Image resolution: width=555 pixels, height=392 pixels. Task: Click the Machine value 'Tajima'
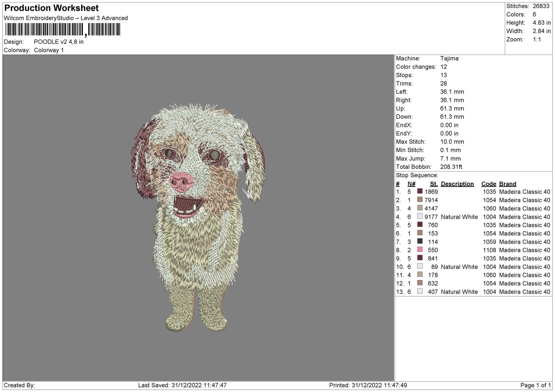coord(449,58)
